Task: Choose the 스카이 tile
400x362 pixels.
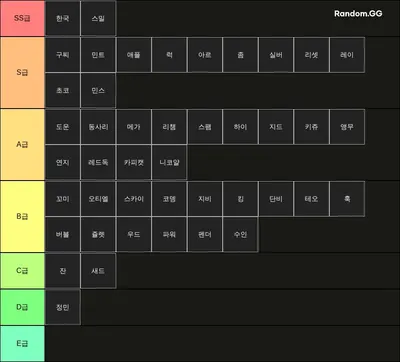Action: point(134,199)
